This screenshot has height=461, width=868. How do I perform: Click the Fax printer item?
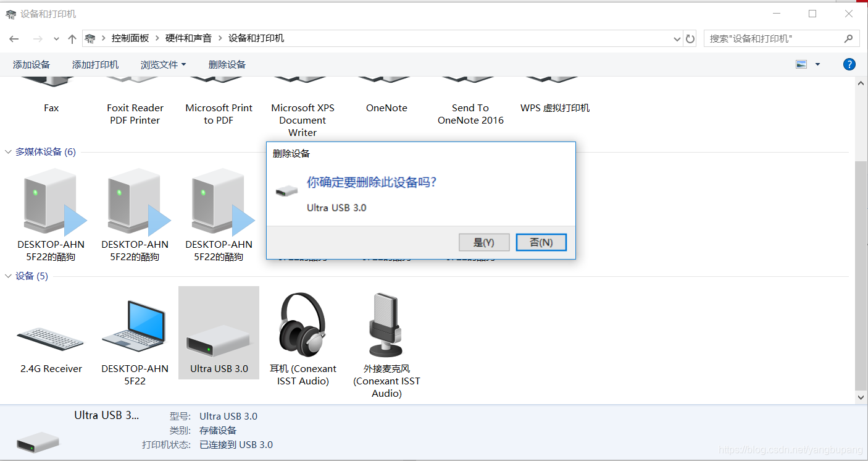pos(51,108)
